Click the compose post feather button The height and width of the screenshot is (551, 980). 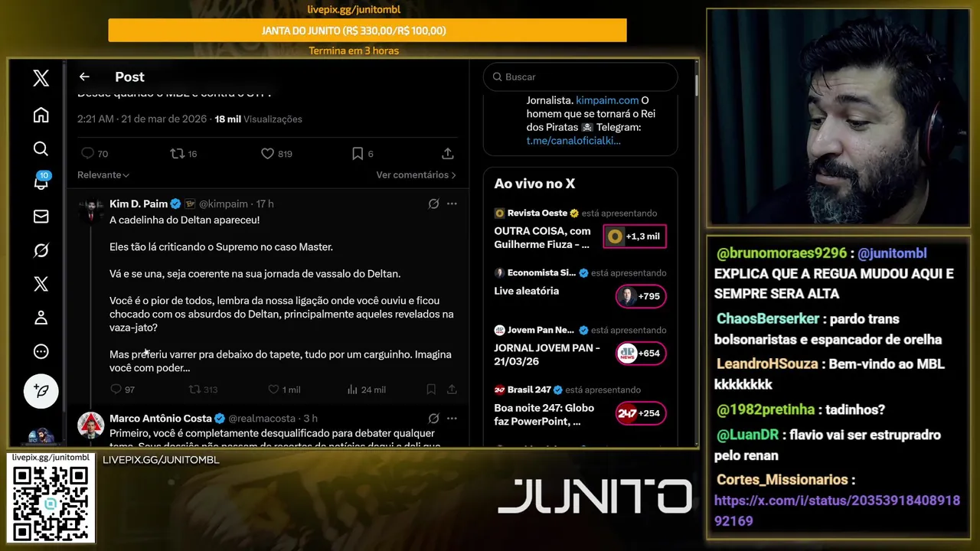pos(41,391)
